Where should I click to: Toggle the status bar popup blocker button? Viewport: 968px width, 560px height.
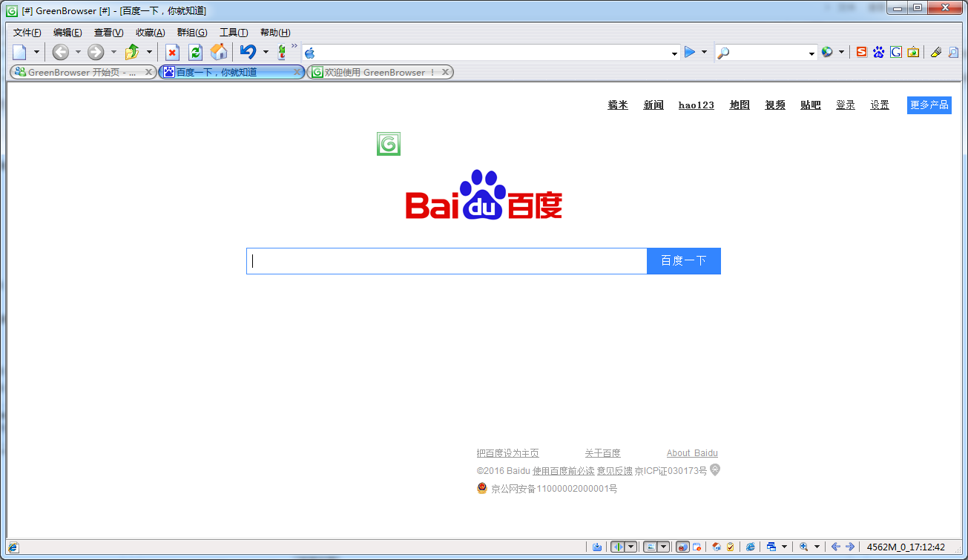(683, 547)
